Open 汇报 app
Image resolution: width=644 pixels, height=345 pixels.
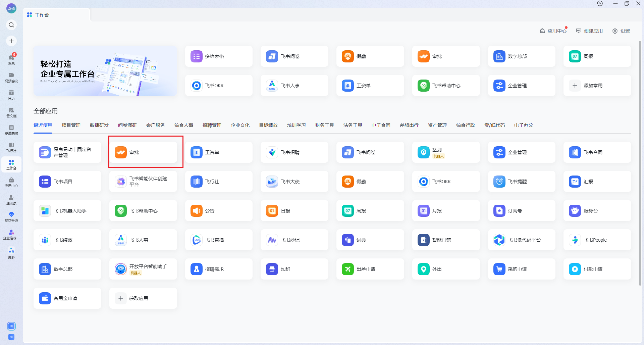[x=597, y=181]
